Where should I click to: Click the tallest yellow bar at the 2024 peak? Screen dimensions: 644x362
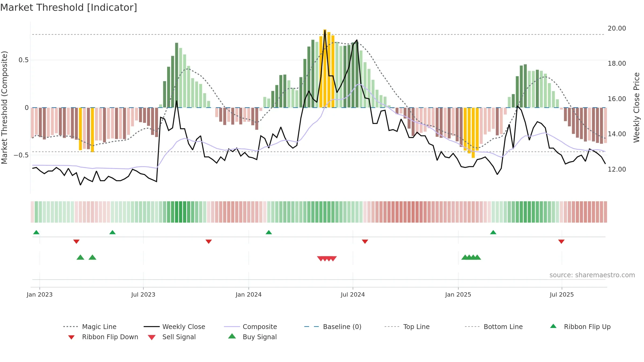pyautogui.click(x=325, y=68)
